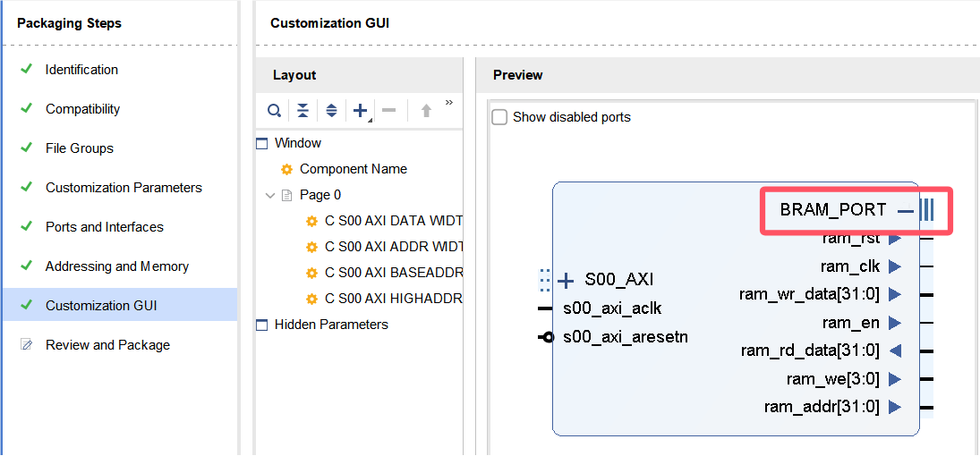Select Component Name in Layout tree

click(x=353, y=169)
